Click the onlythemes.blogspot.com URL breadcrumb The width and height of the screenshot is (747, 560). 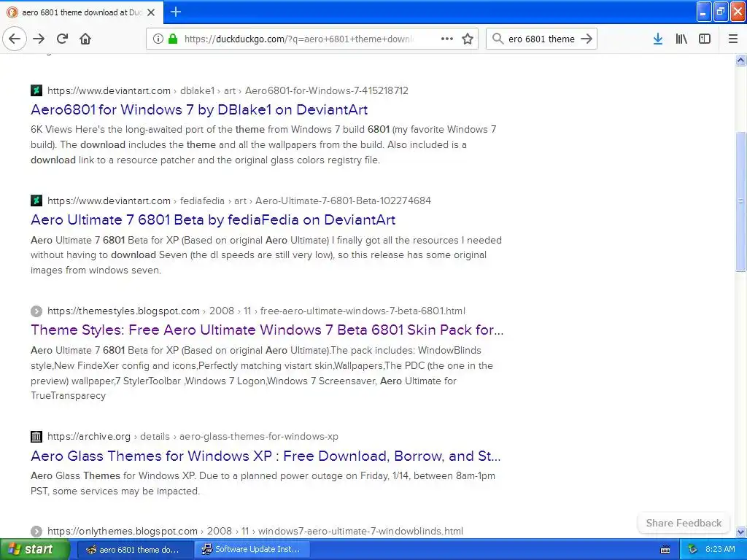255,531
